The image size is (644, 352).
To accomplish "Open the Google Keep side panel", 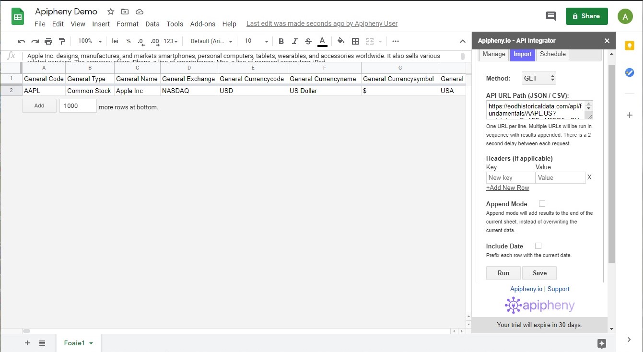I will pos(629,45).
